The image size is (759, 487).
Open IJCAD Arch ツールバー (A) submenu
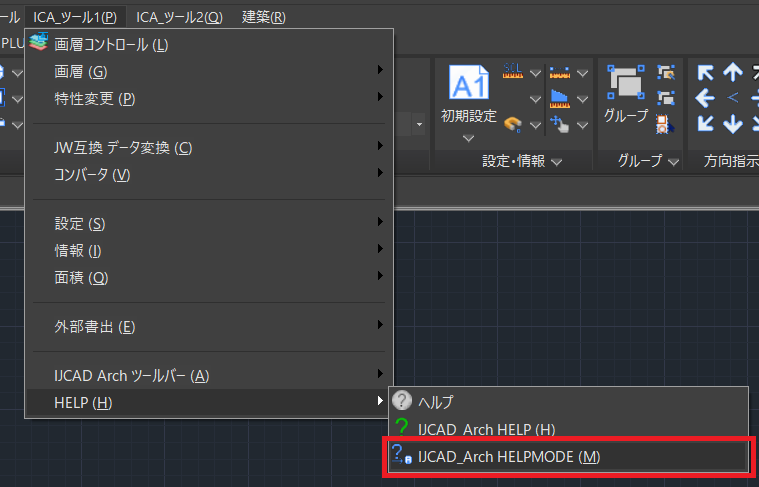pos(209,376)
